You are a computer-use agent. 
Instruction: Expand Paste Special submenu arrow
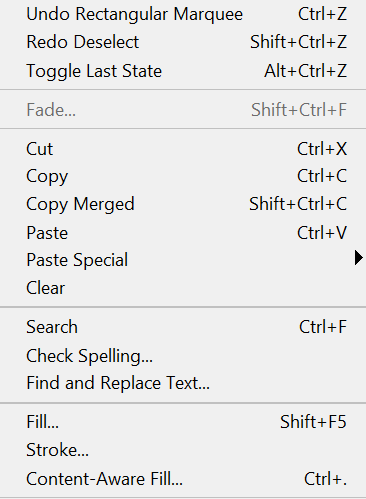tap(359, 258)
